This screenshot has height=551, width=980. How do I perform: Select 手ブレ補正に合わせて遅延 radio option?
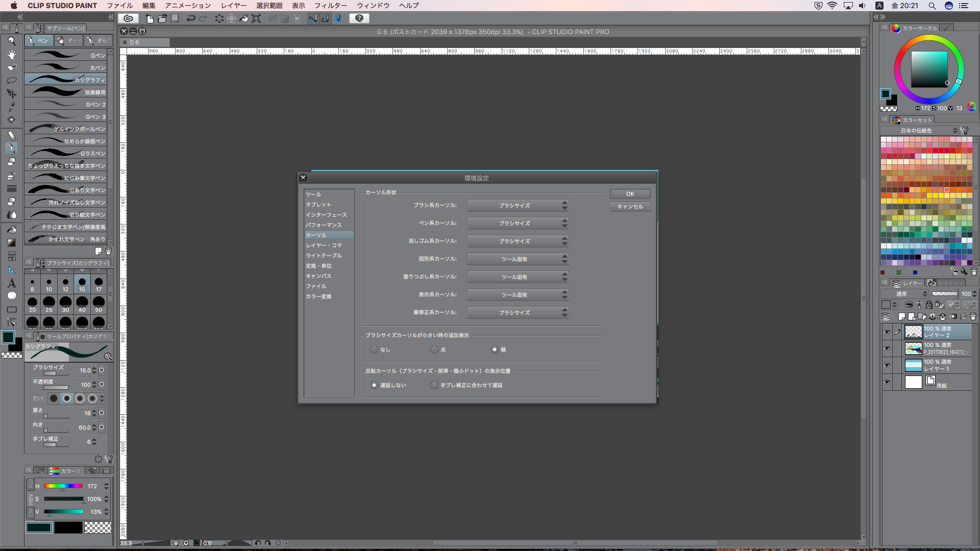434,385
